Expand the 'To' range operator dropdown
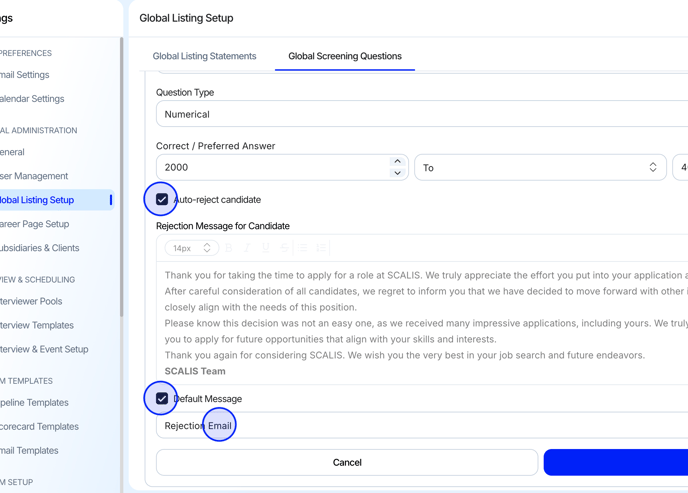This screenshot has height=493, width=688. click(x=540, y=168)
